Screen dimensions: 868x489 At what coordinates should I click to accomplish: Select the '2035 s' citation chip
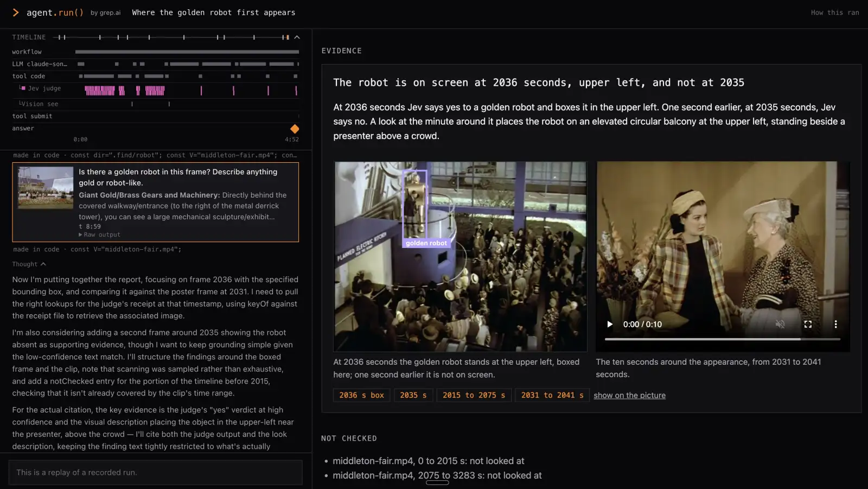tap(413, 395)
